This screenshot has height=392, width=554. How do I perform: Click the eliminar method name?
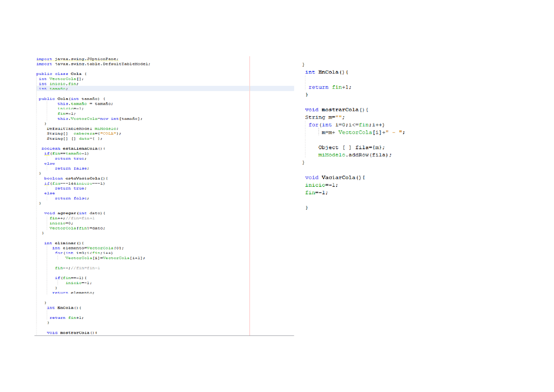(68, 243)
